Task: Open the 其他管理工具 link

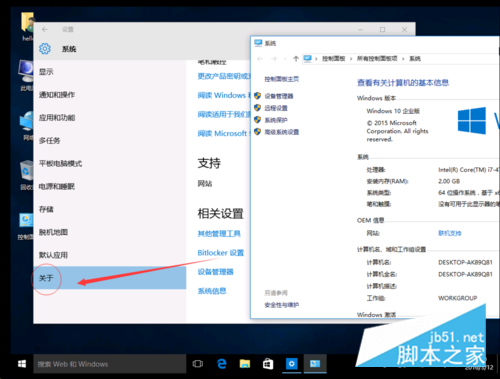Action: point(219,234)
